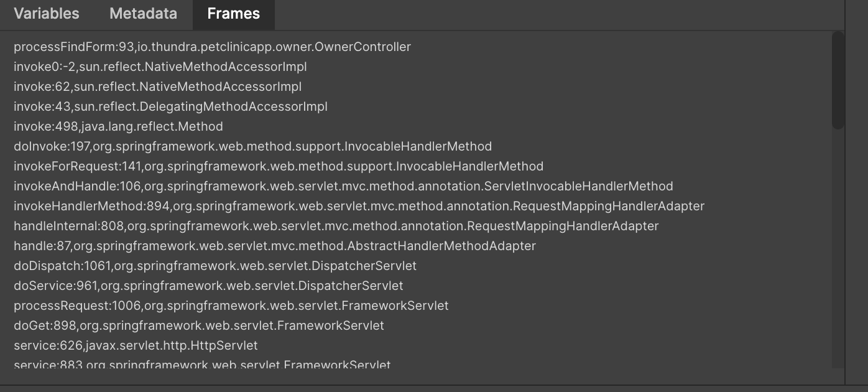
Task: Open the invokeHandlerMethod:894 RequestMappingHandlerAdapter frame
Action: [x=359, y=206]
